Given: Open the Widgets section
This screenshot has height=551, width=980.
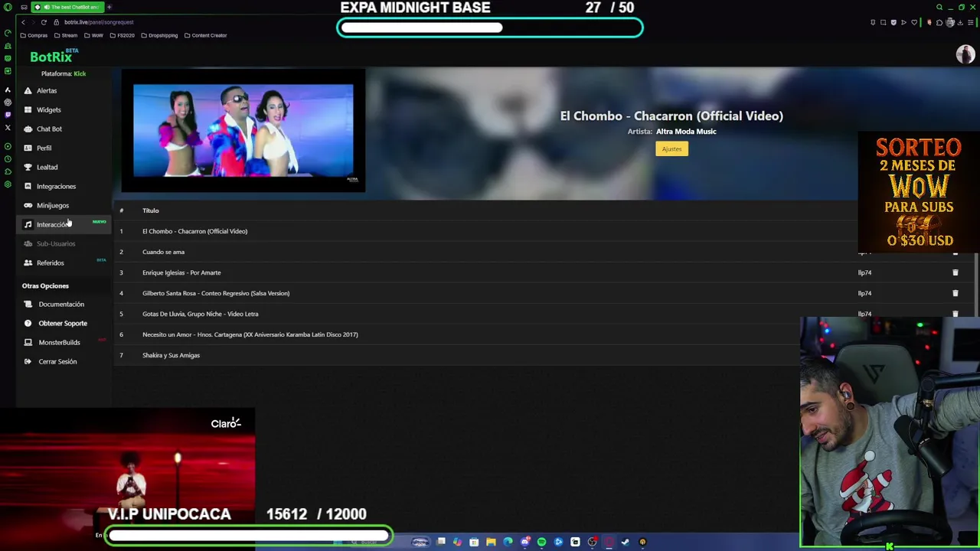Looking at the screenshot, I should tap(48, 109).
